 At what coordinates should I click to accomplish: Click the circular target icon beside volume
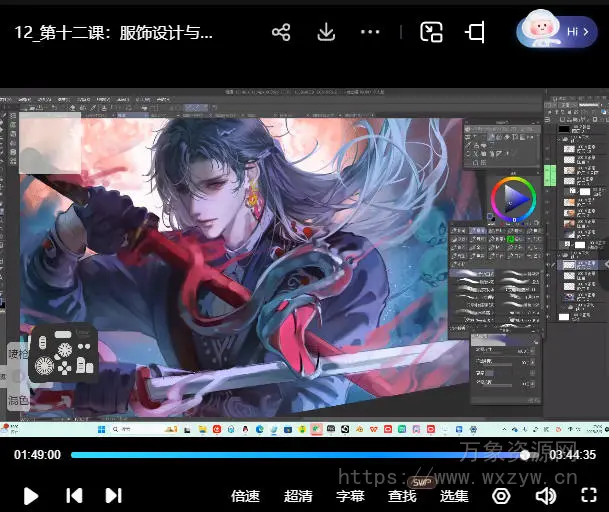point(501,495)
